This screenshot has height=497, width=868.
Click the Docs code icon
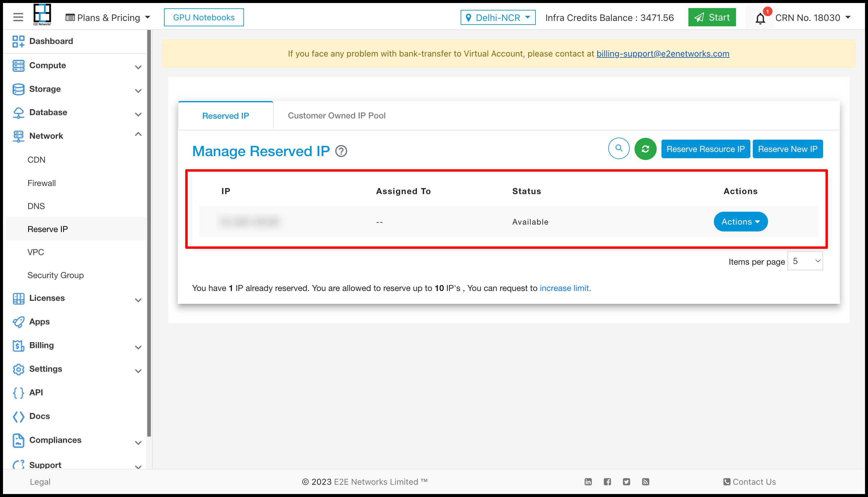coord(19,417)
